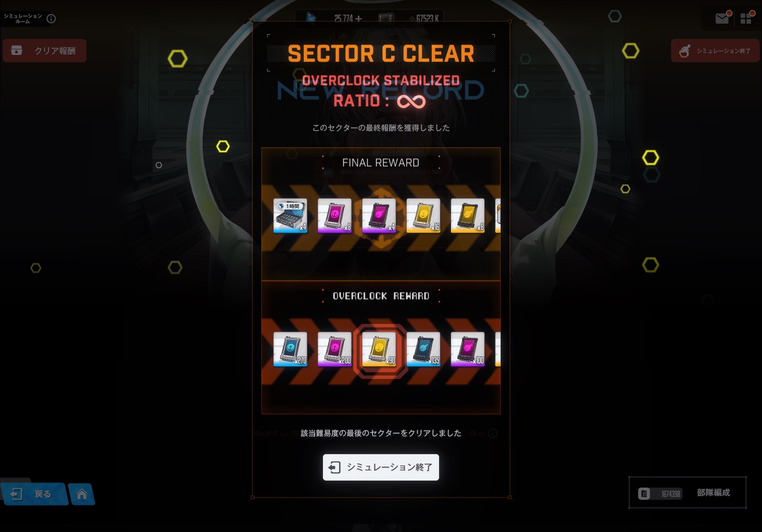Open the Simulation Room info icon
The image size is (762, 532).
51,18
